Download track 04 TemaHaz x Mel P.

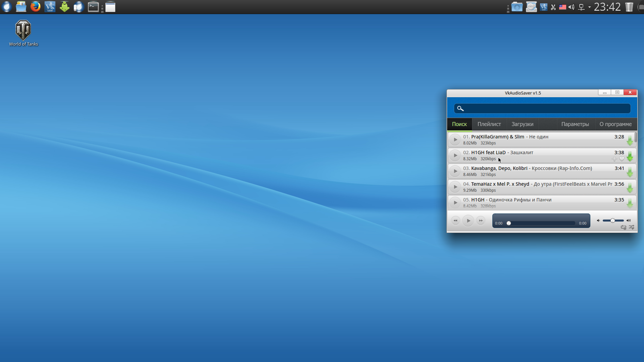(x=630, y=187)
